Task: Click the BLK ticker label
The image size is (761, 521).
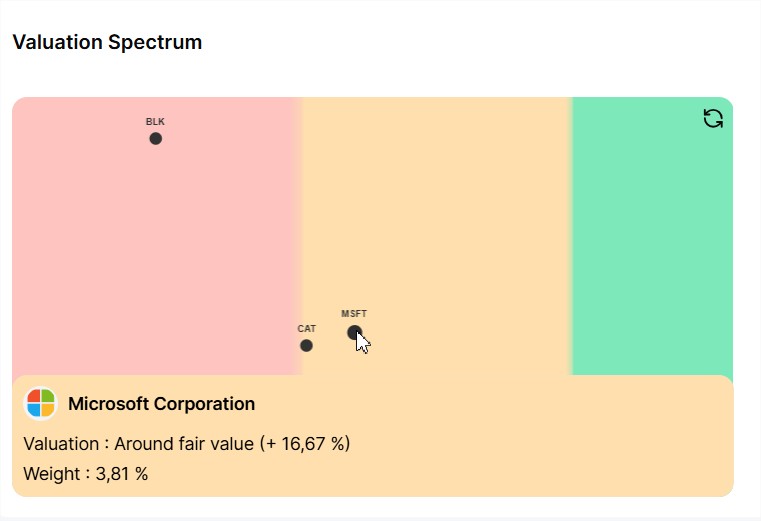Action: pos(155,122)
